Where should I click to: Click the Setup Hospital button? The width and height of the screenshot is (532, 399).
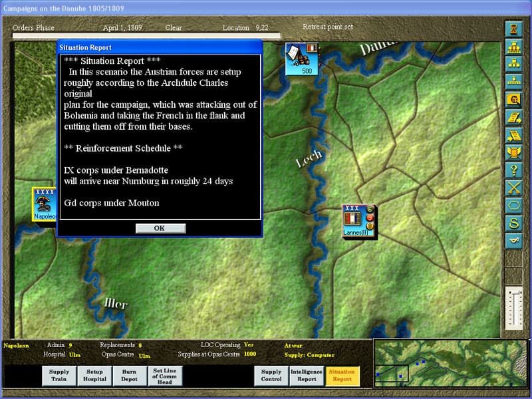click(94, 376)
